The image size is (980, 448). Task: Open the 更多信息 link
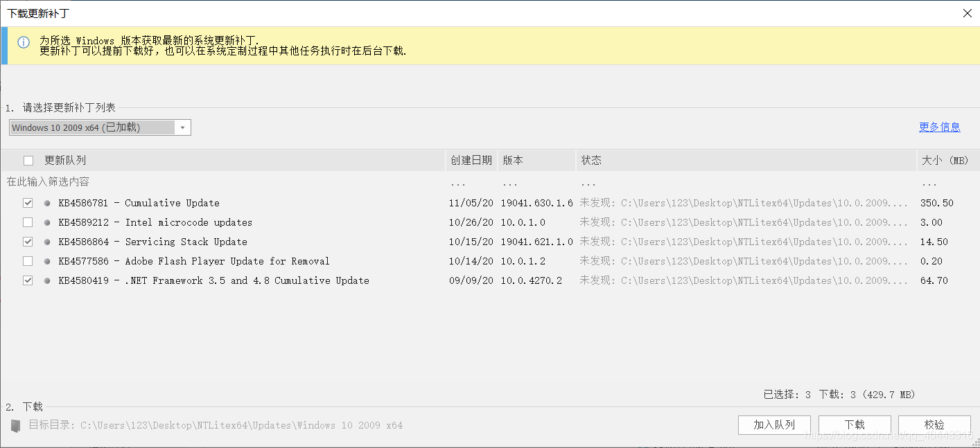point(939,127)
